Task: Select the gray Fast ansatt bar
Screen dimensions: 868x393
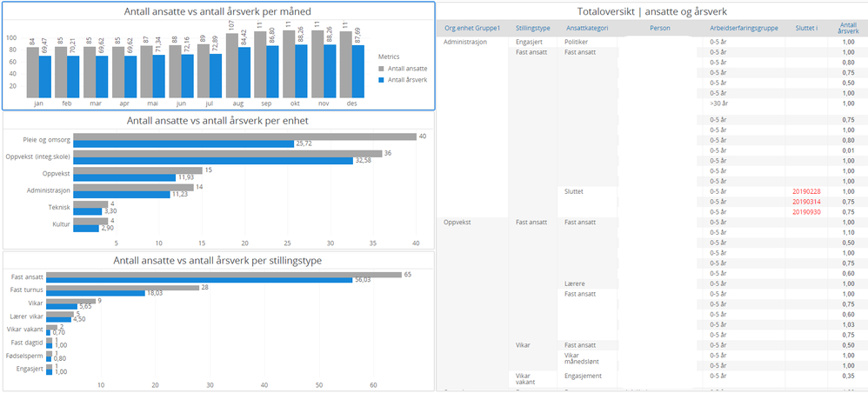Action: (x=224, y=275)
